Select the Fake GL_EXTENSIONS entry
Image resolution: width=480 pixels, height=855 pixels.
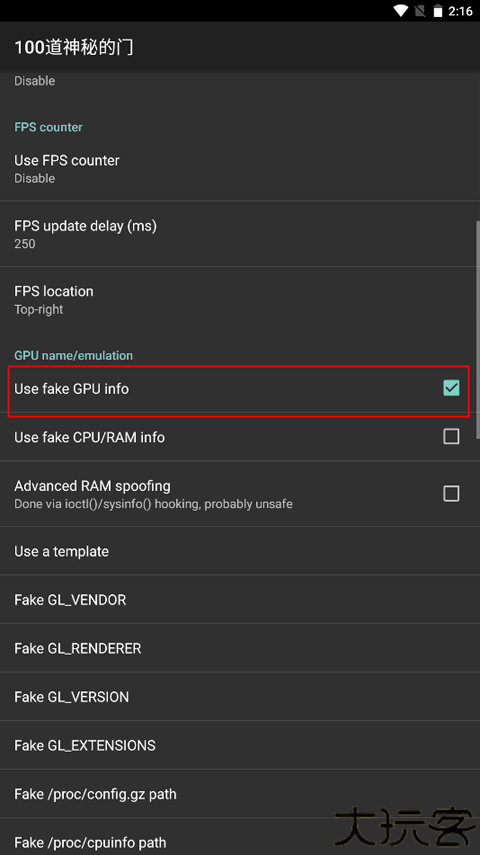(x=240, y=745)
